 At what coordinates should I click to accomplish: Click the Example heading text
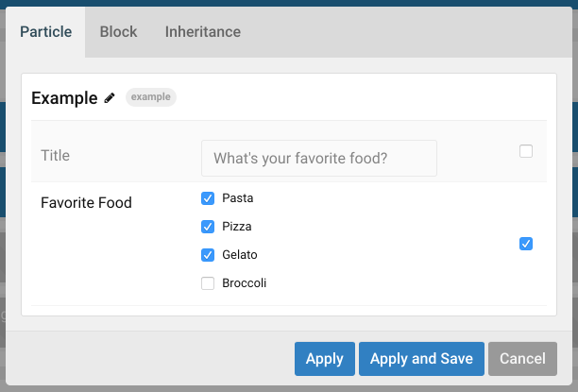(64, 97)
